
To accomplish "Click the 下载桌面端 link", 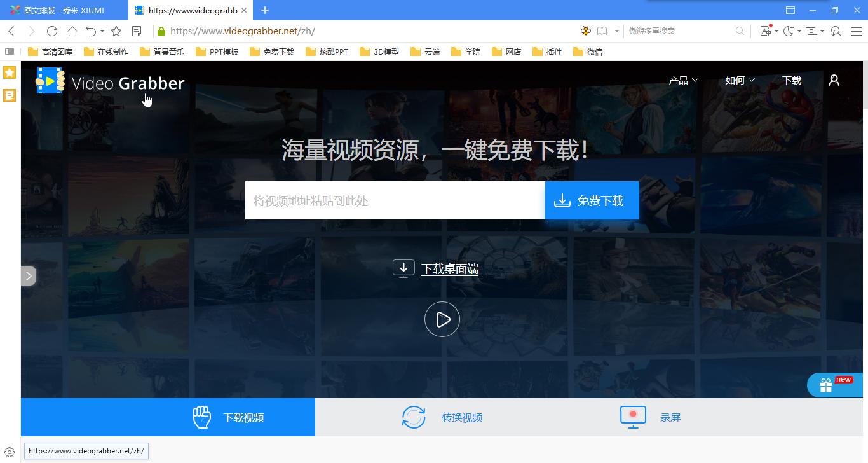I will 450,269.
